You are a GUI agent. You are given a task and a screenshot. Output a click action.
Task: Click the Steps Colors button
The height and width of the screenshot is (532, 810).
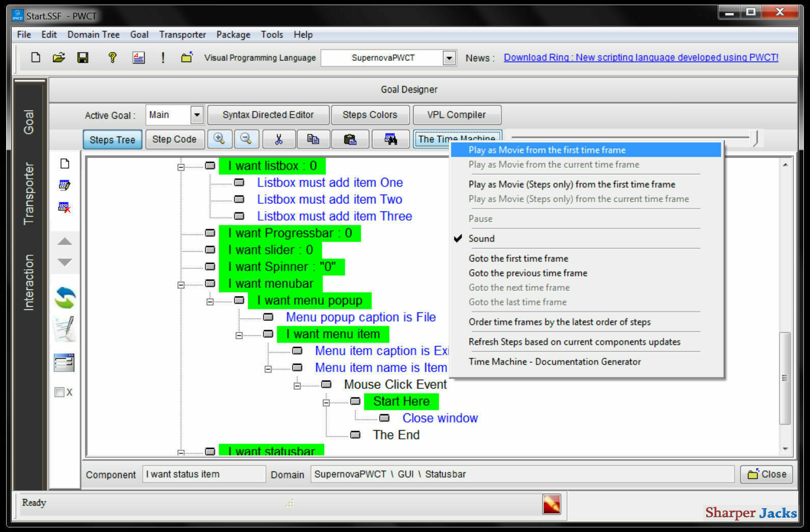coord(370,115)
